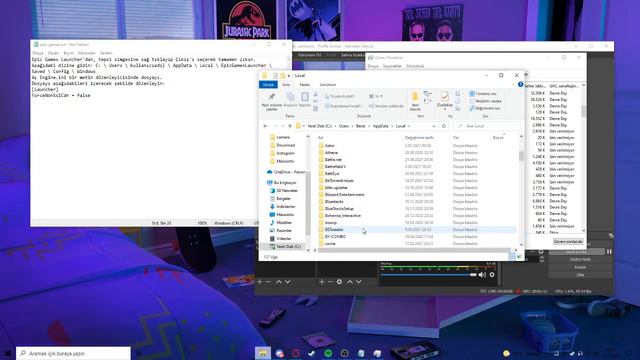640x360 pixels.
Task: Select the Battle.net folder
Action: point(333,160)
